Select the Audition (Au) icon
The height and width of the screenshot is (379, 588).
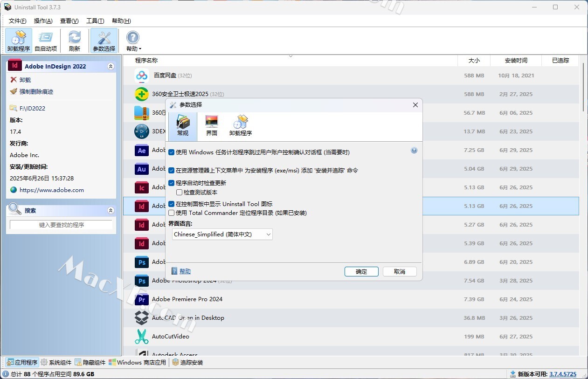[142, 169]
